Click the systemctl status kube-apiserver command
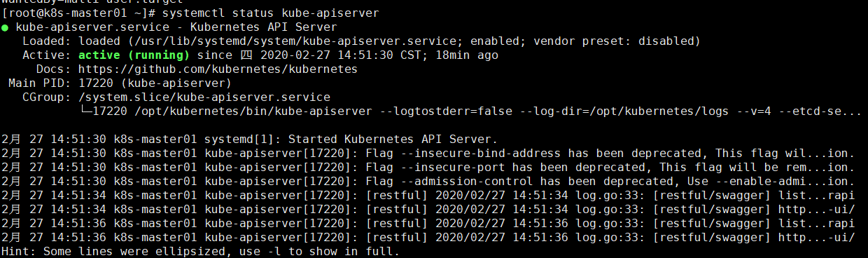 (273, 13)
